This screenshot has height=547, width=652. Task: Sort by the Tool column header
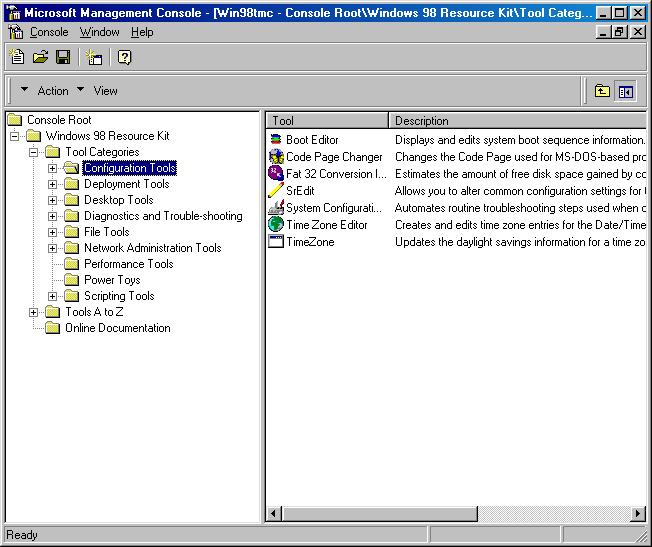point(327,121)
